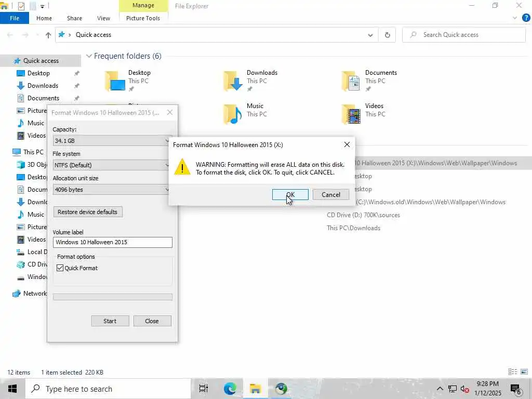Viewport: 532px width, 399px height.
Task: Click the taskbar search box
Action: pos(108,389)
